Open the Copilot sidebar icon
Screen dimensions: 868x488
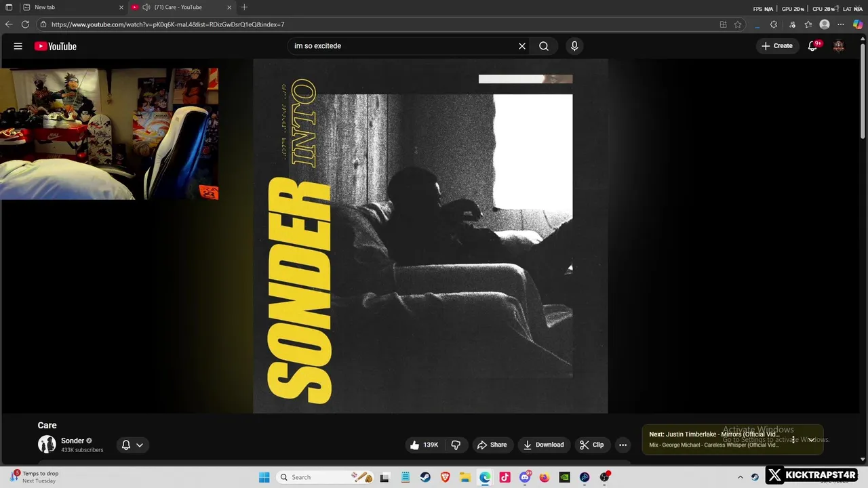(x=858, y=24)
